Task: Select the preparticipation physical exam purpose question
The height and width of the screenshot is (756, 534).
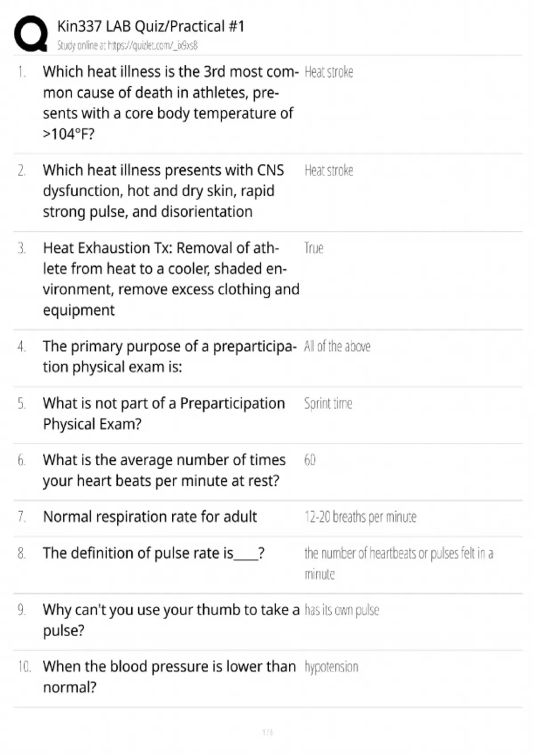Action: point(170,357)
